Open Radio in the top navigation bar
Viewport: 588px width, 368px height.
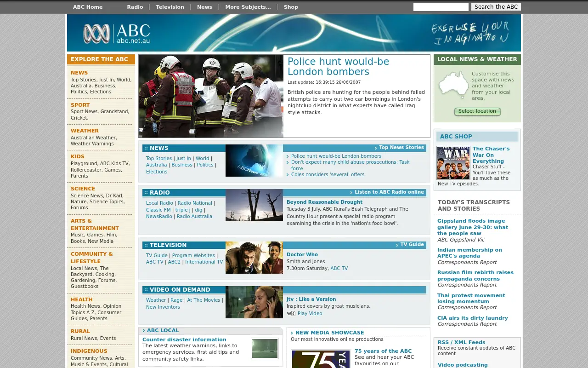(135, 7)
